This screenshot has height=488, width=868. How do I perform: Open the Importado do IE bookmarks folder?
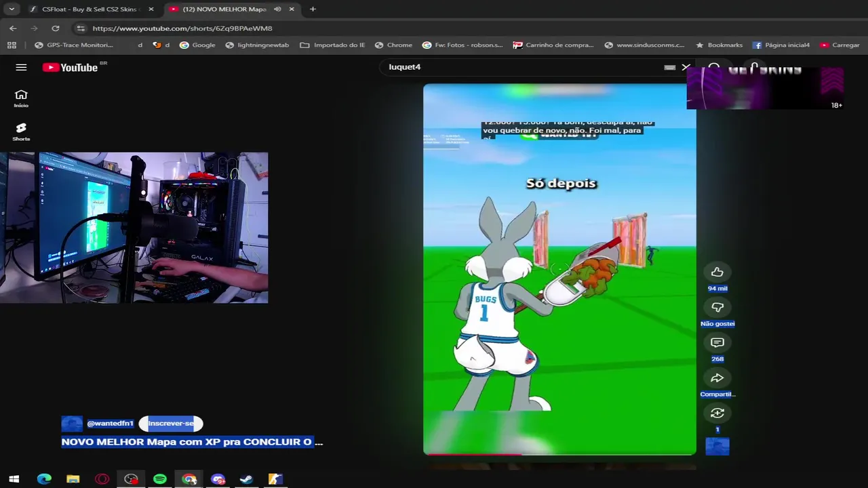click(x=332, y=45)
